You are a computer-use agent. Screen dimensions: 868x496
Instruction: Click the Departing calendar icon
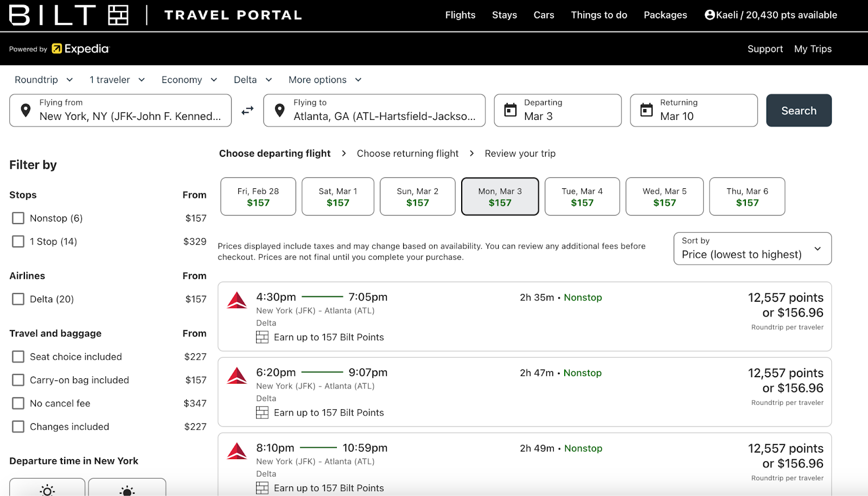[510, 110]
